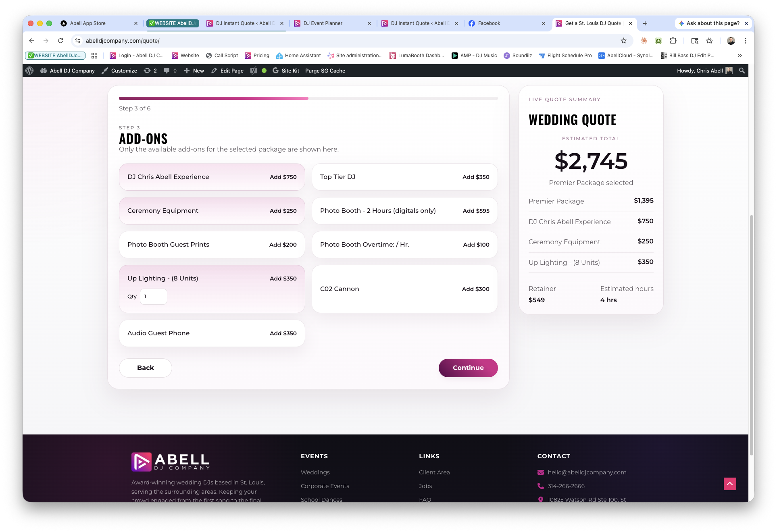Open Customize in the WordPress admin bar

tap(119, 71)
